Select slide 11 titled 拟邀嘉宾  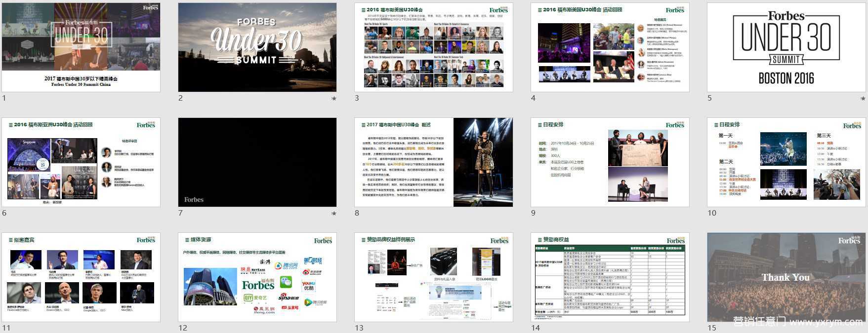click(81, 277)
